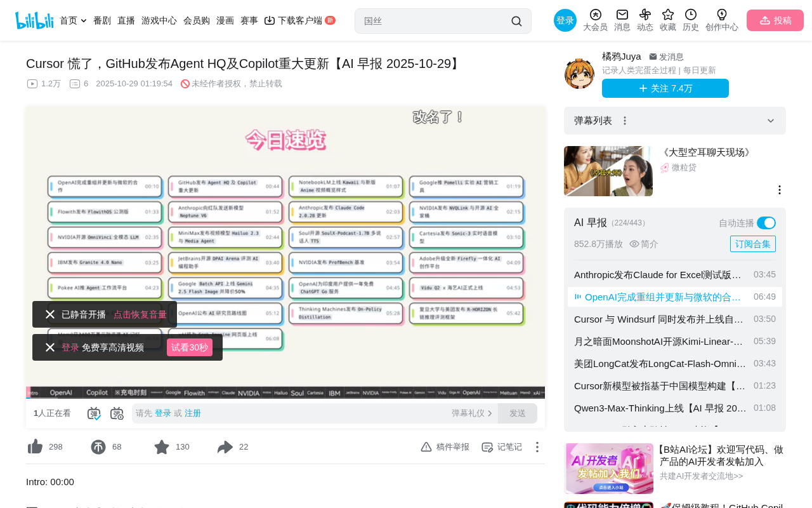The width and height of the screenshot is (812, 508).
Task: Open 记笔记 notes icon
Action: 487,447
